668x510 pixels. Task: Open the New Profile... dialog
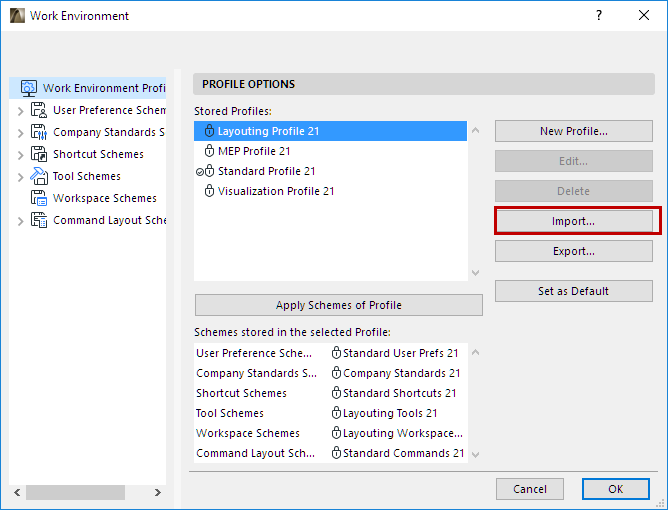573,131
